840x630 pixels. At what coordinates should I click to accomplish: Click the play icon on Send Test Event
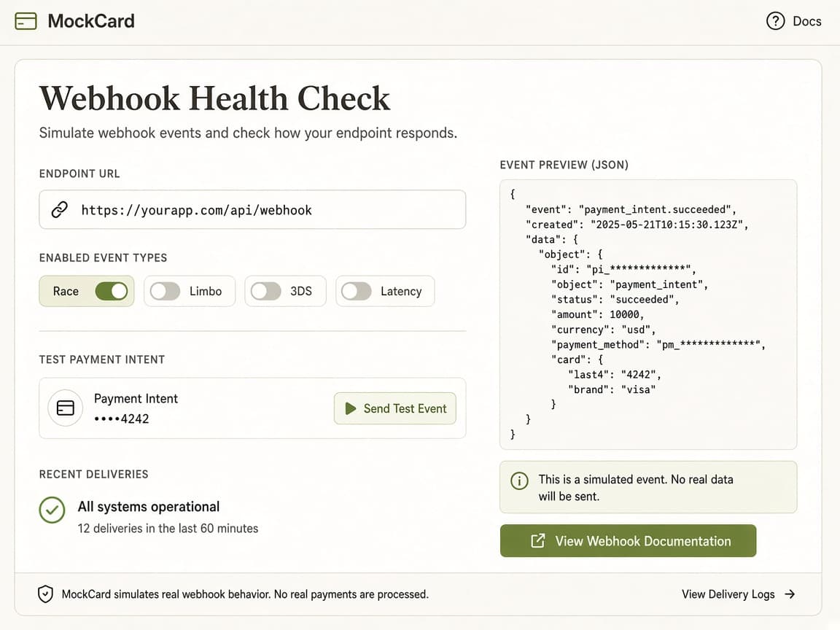(x=350, y=409)
